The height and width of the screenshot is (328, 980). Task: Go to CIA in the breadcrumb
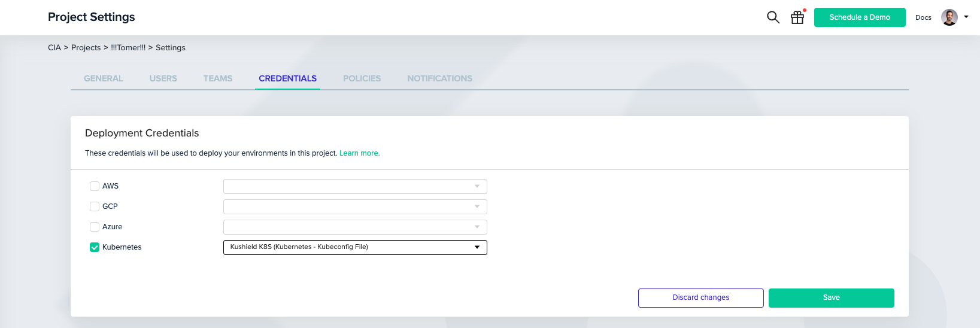54,48
